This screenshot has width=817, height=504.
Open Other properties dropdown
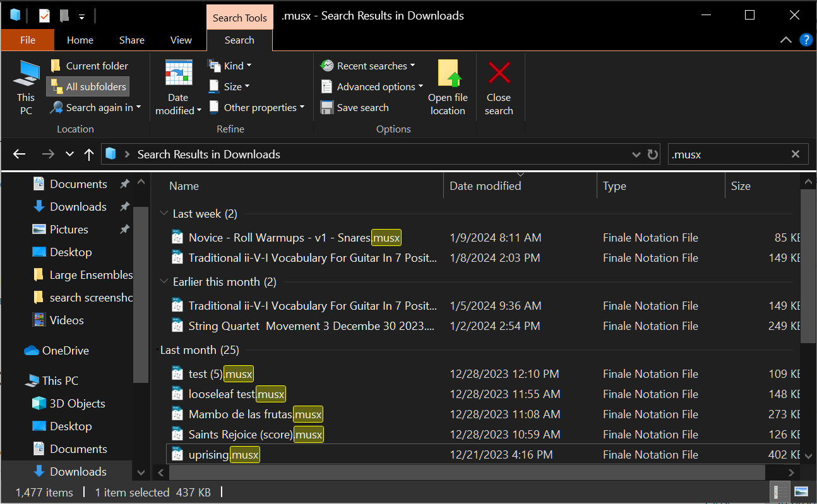click(x=256, y=107)
